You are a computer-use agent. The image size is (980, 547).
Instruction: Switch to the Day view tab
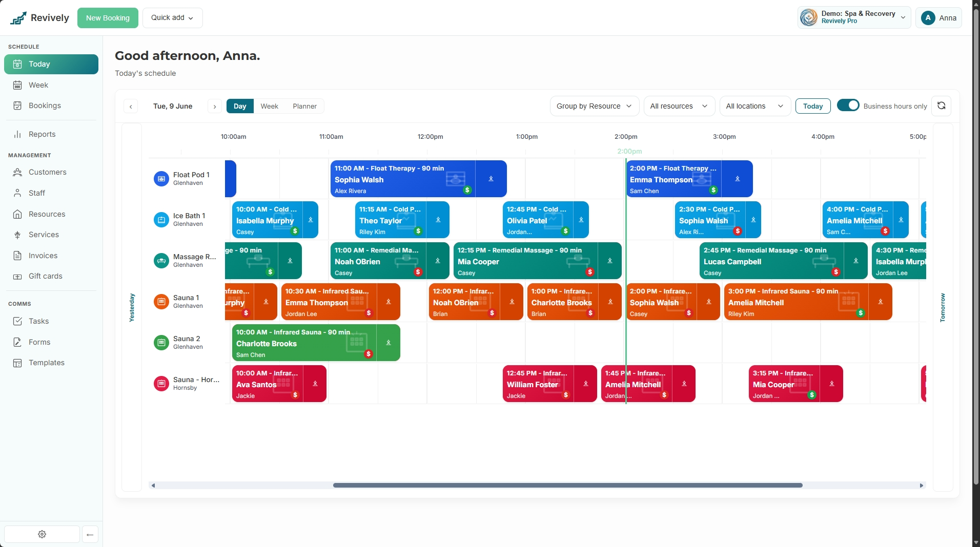click(240, 106)
